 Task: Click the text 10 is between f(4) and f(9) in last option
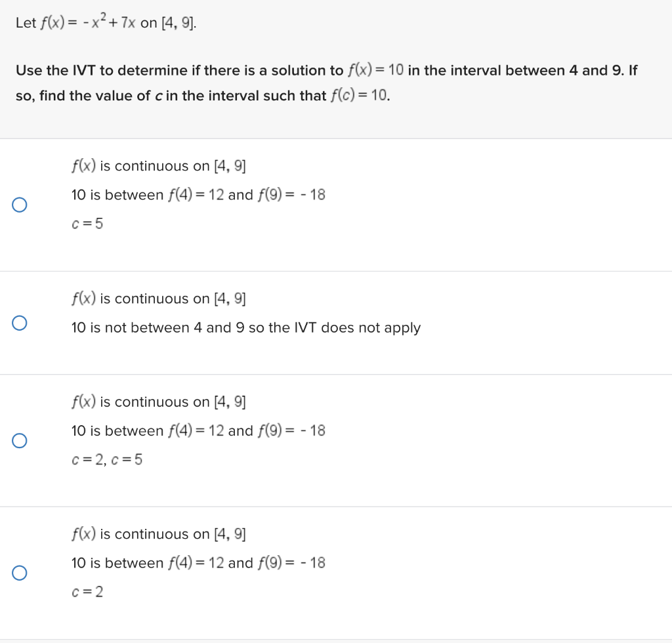pos(197,562)
